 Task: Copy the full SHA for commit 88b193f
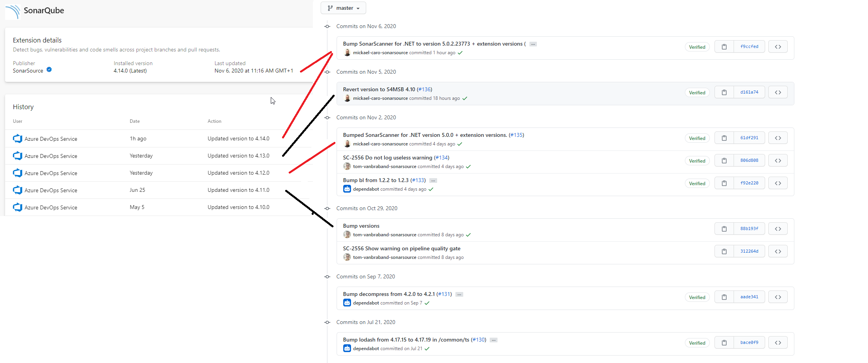tap(724, 229)
